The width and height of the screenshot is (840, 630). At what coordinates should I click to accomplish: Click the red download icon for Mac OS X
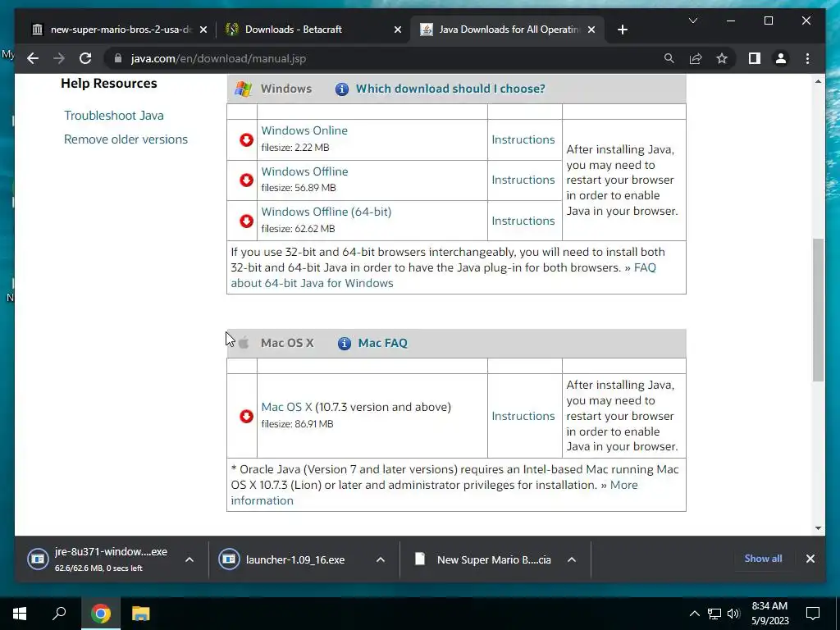[246, 416]
